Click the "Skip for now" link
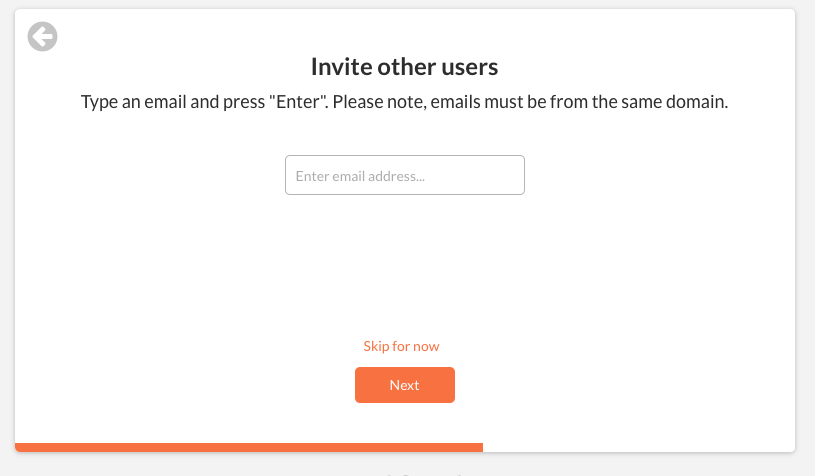Image resolution: width=815 pixels, height=476 pixels. pyautogui.click(x=401, y=346)
